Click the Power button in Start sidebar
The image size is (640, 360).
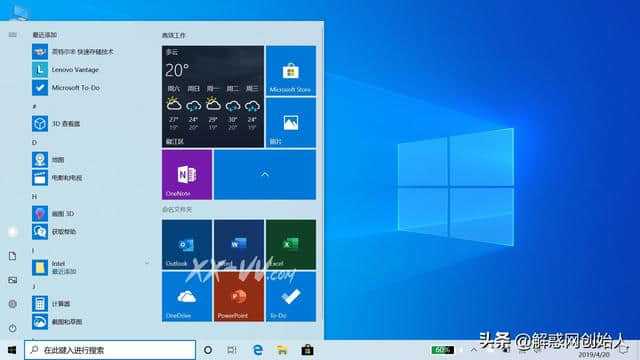coord(12,328)
